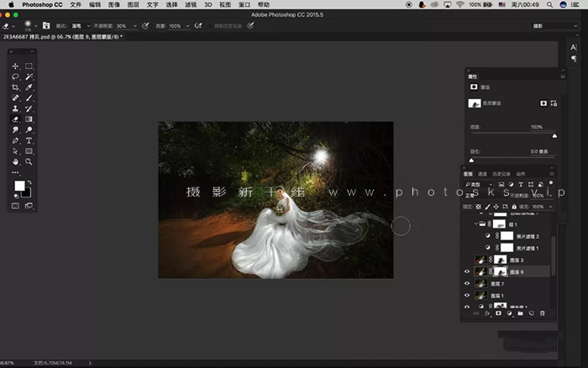
Task: Open the layer styles fx menu
Action: [487, 313]
